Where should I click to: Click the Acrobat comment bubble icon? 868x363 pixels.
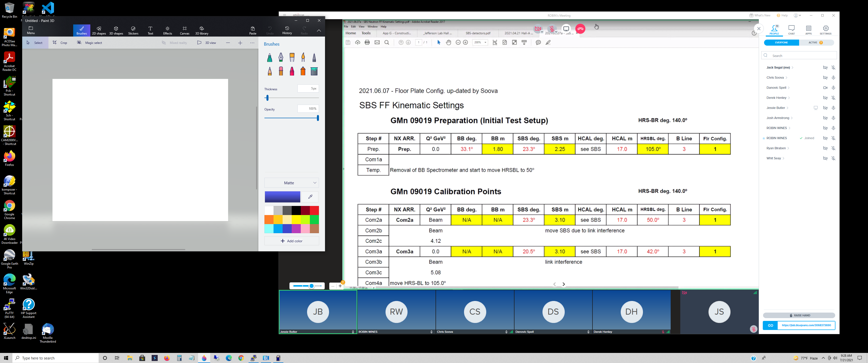coord(538,42)
